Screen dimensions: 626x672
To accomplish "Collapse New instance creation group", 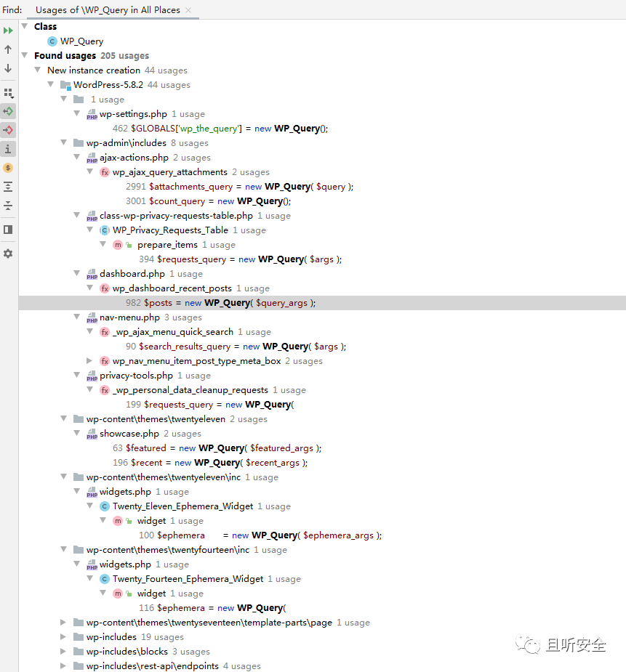I will [x=38, y=70].
